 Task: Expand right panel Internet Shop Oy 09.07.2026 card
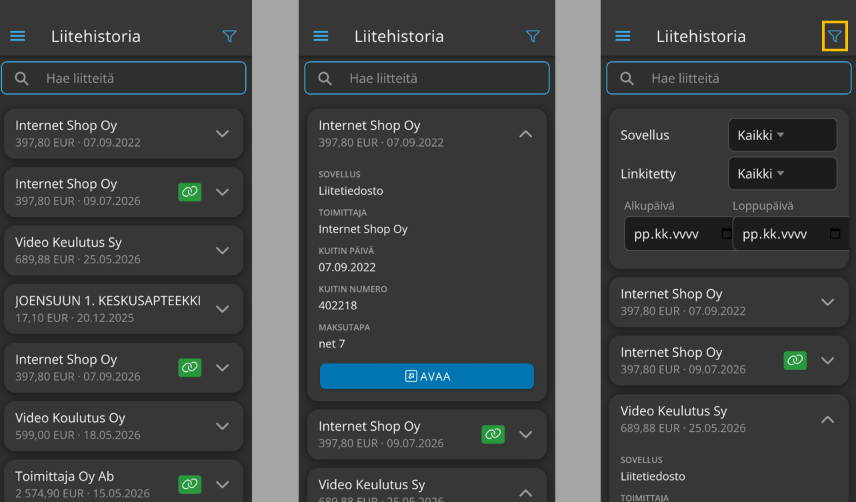828,360
